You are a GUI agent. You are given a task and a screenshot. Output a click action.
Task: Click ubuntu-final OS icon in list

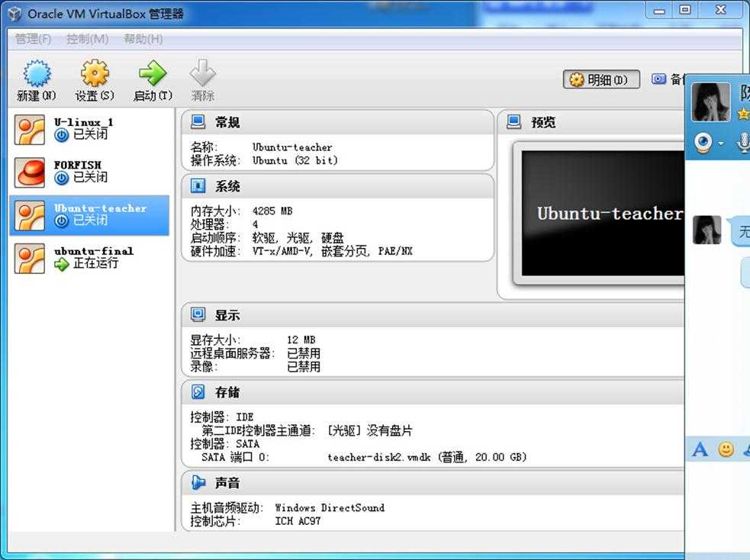(x=30, y=259)
